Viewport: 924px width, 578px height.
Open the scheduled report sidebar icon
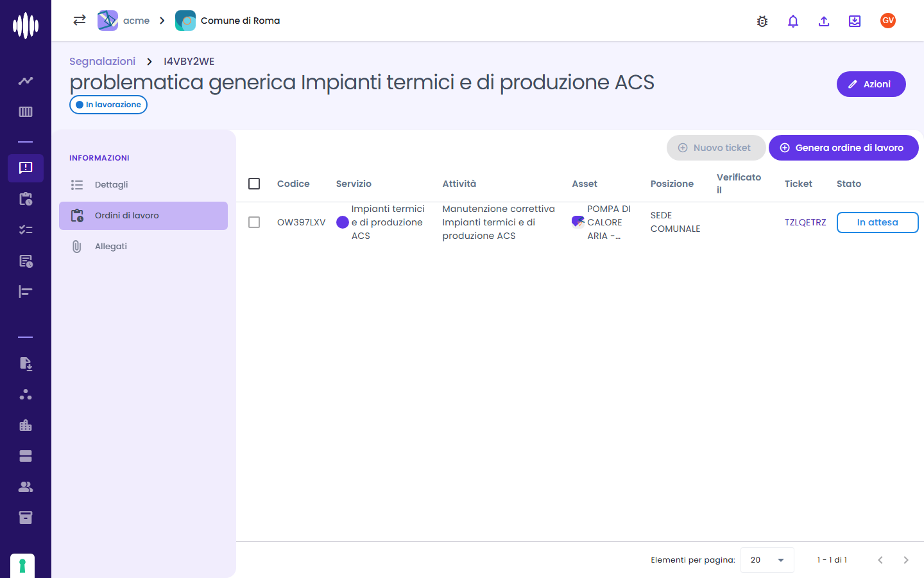click(x=26, y=261)
